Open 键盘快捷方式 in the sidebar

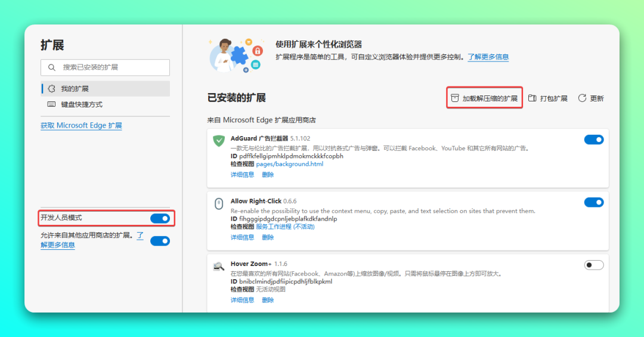(106, 104)
